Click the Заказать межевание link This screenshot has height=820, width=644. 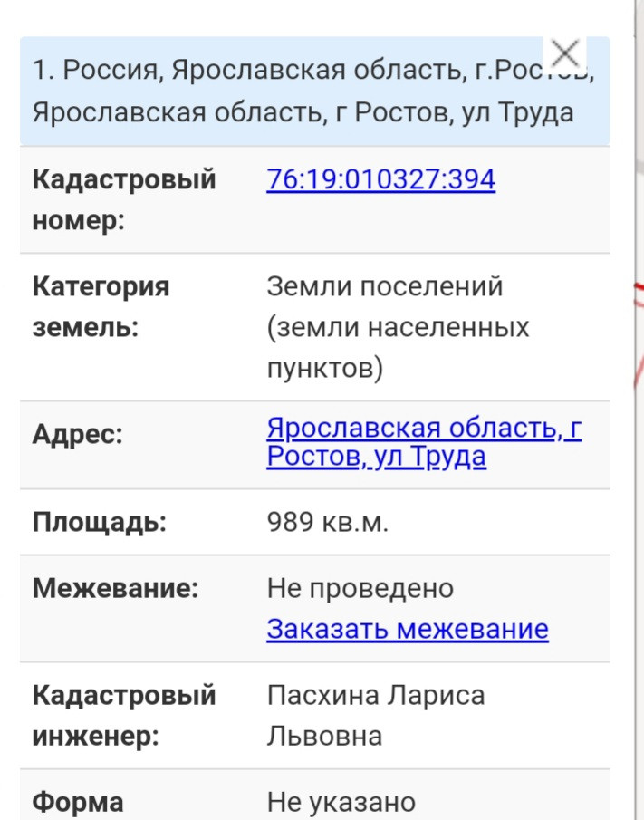pos(407,629)
